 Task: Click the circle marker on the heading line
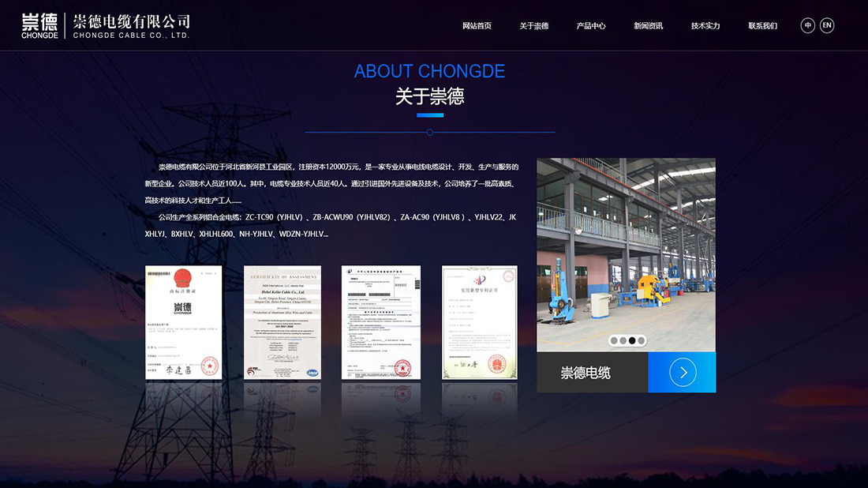tap(429, 133)
